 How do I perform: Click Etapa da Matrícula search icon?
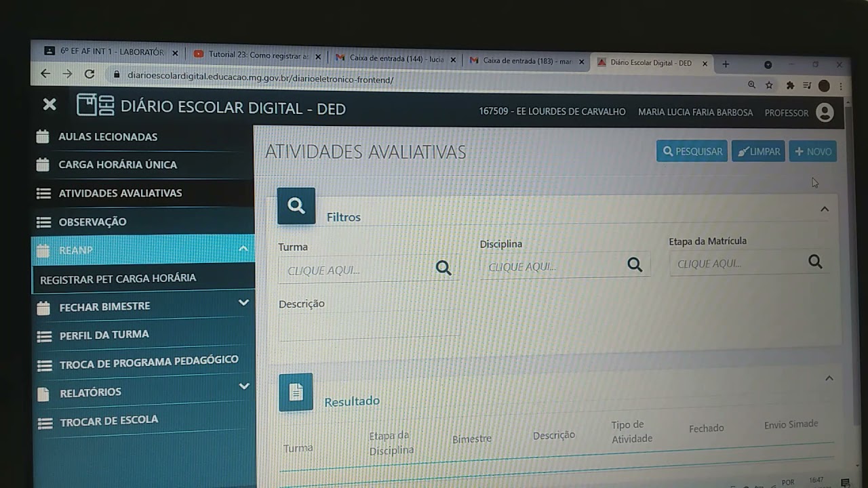(815, 262)
